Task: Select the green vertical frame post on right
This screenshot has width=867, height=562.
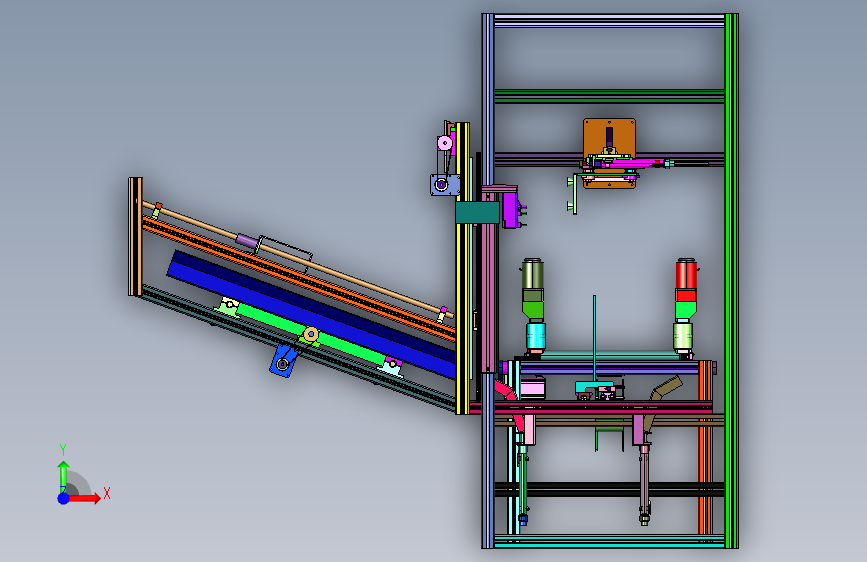Action: (x=732, y=281)
